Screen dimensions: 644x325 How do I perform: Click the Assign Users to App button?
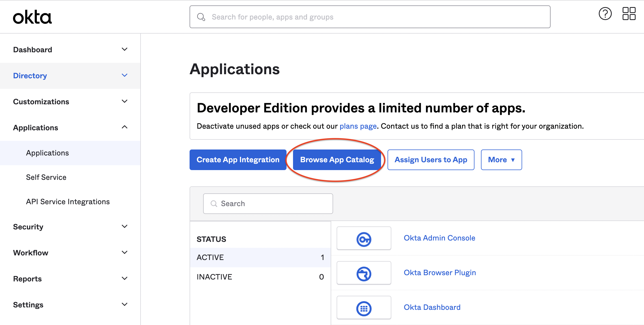(431, 160)
